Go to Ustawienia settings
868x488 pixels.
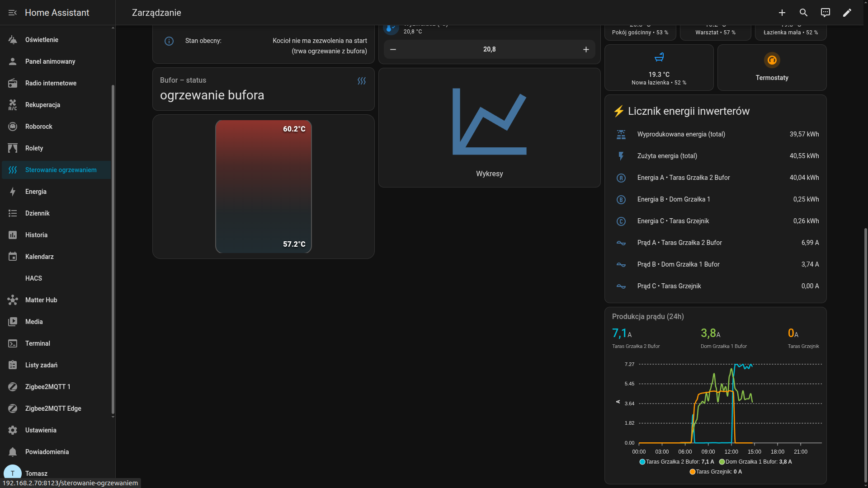(41, 430)
